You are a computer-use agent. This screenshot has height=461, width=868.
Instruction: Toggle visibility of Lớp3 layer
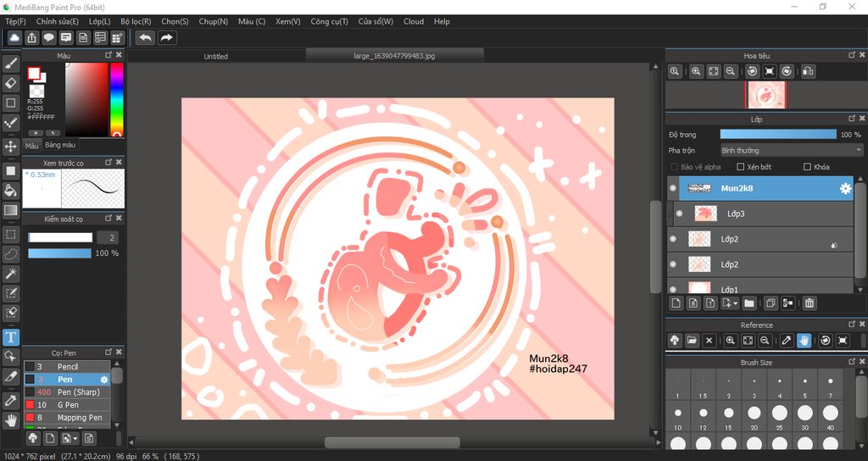pyautogui.click(x=679, y=214)
